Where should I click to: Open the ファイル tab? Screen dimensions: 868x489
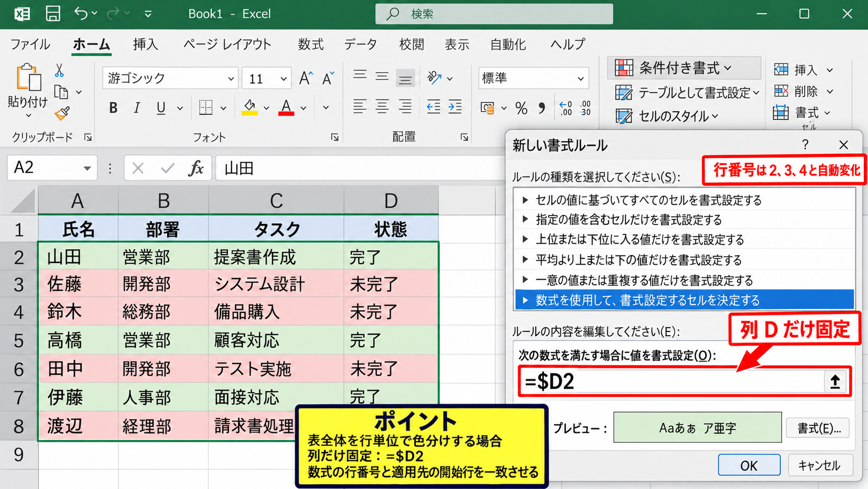(x=30, y=44)
